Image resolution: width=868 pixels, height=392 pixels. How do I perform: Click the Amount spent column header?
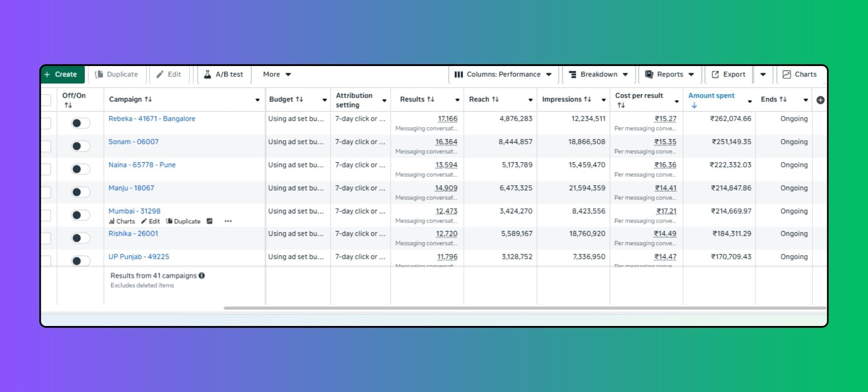click(711, 96)
